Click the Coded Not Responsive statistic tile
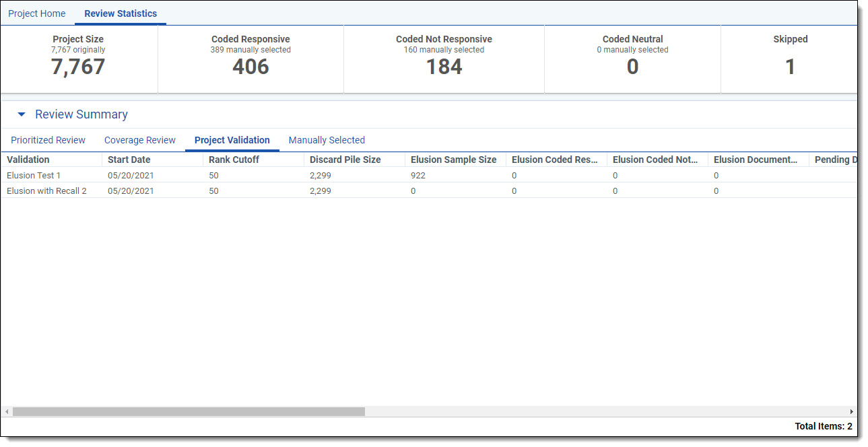Image resolution: width=868 pixels, height=447 pixels. [444, 59]
